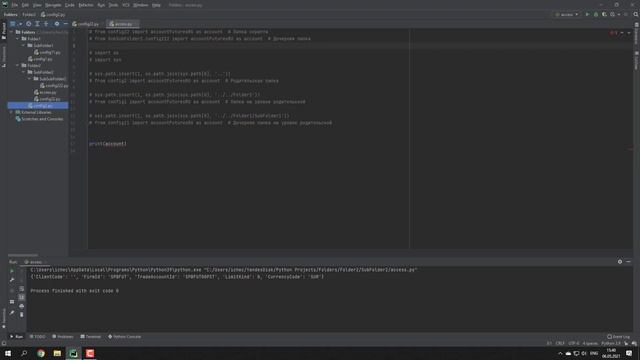Open Python Console tool window
Viewport: 640px width, 360px height.
124,337
